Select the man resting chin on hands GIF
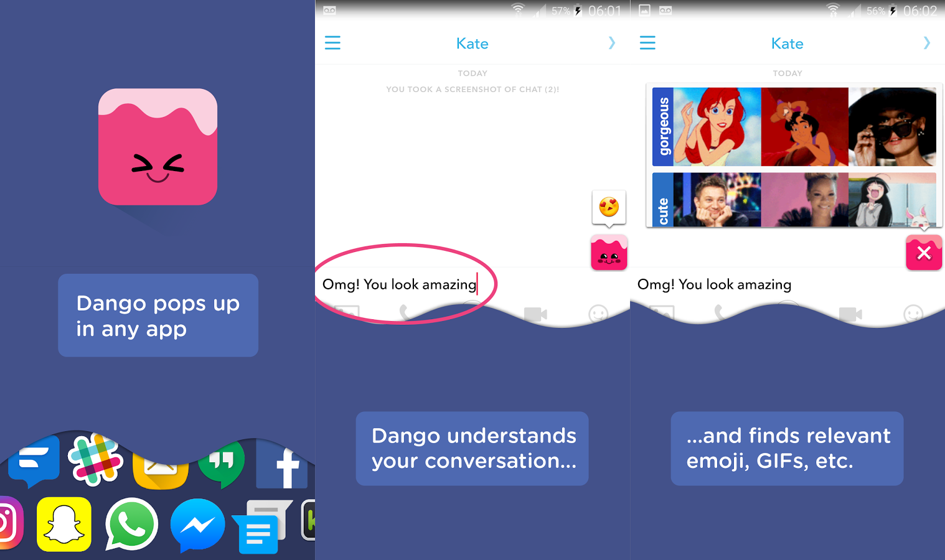Screen dimensions: 945x560 (718, 200)
